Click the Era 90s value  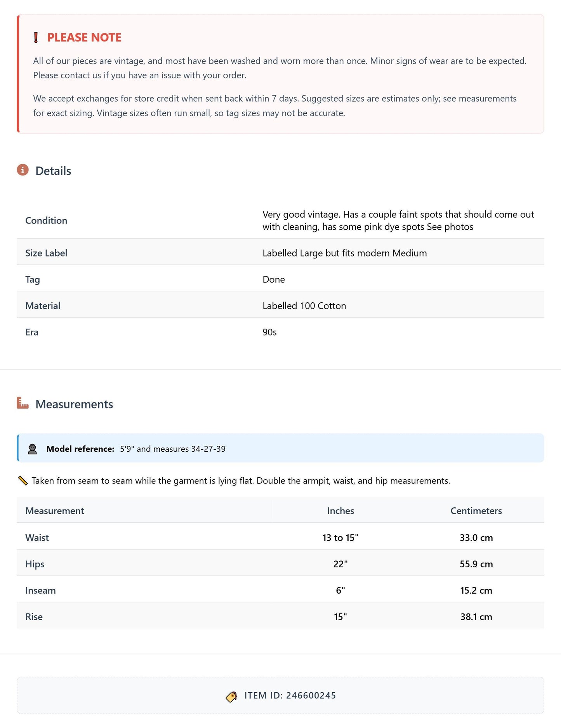[x=269, y=332]
